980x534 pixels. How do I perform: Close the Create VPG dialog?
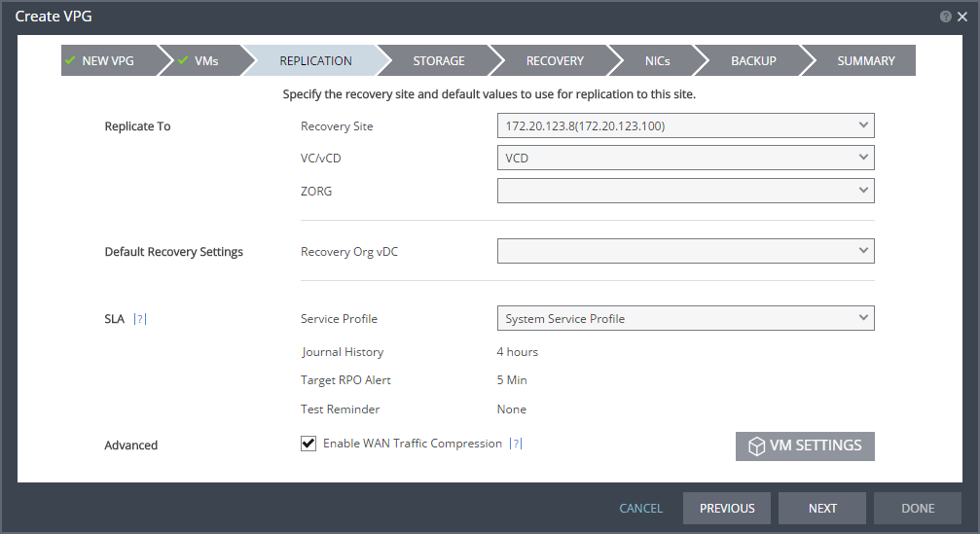[x=962, y=17]
